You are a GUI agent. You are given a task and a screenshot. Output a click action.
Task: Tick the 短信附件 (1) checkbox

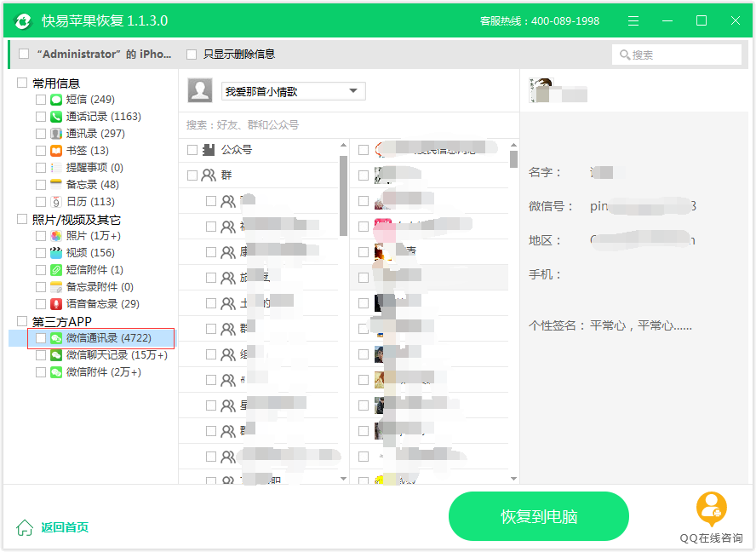[41, 270]
